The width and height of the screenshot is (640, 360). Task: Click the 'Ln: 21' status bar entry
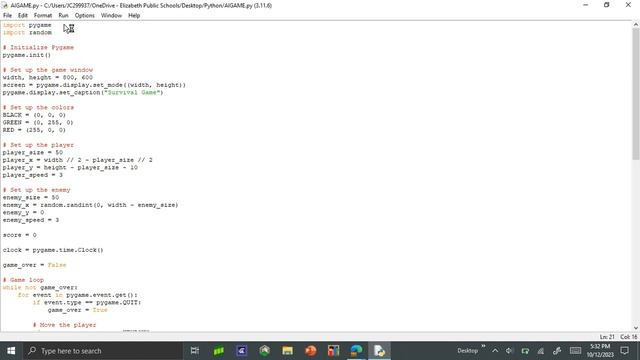(607, 337)
